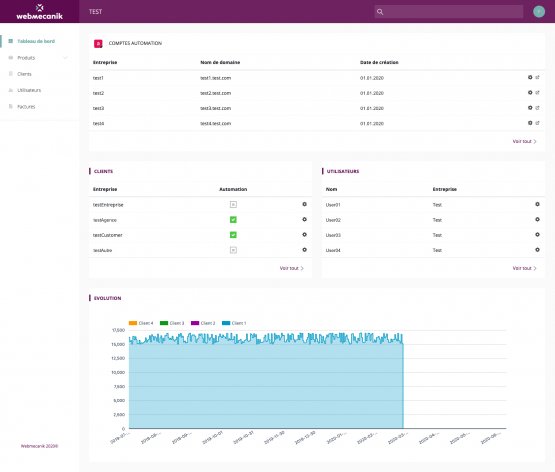555x472 pixels.
Task: Toggle automation checkbox for testCustomer
Action: pos(233,235)
